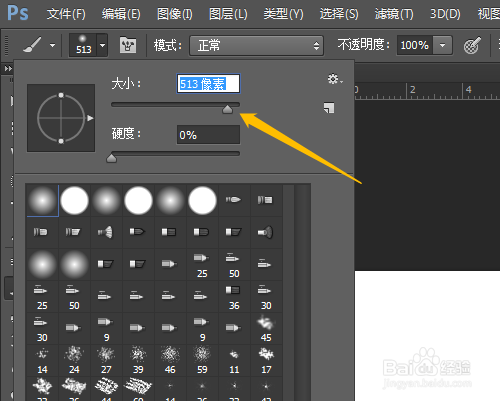
Task: Open the 滤镜(T) menu
Action: pos(394,14)
